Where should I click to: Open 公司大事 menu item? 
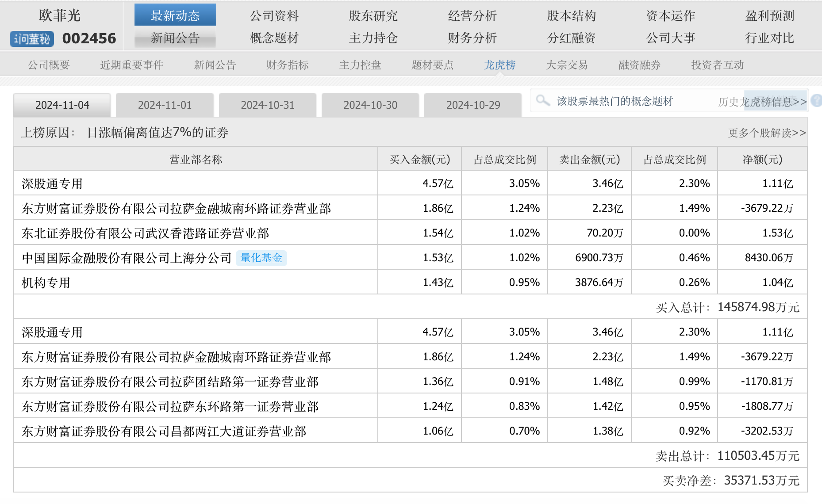pos(671,38)
